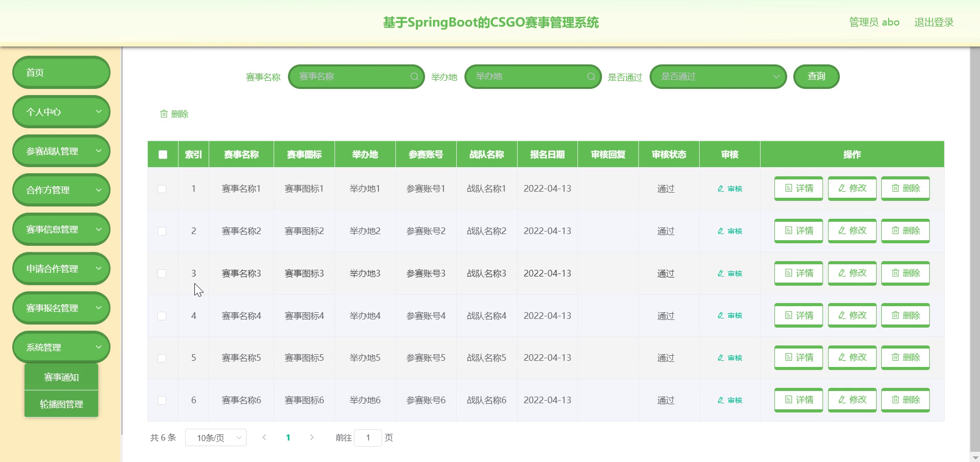The width and height of the screenshot is (980, 462).
Task: Modify 赛事名称6 entry
Action: point(852,400)
